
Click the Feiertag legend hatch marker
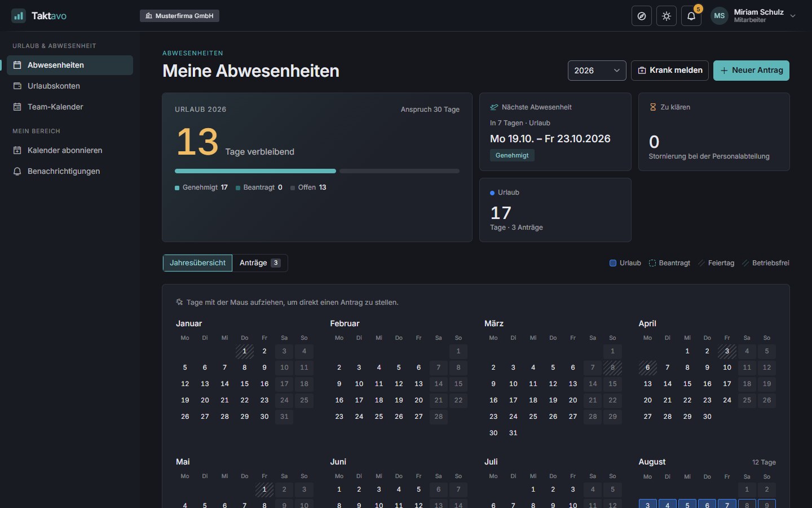point(701,263)
